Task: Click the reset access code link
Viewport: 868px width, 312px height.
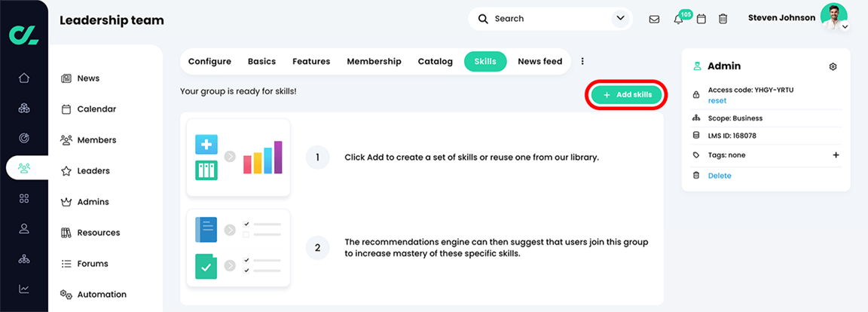Action: [x=717, y=101]
